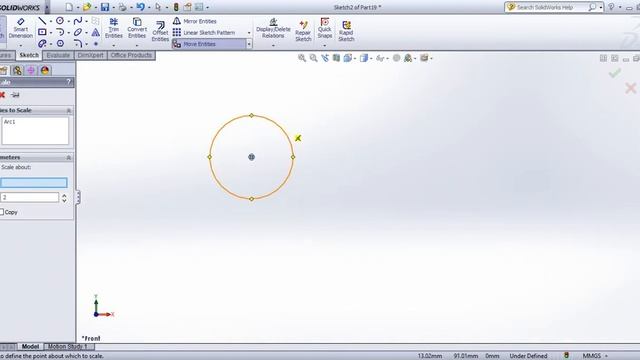This screenshot has height=360, width=640.
Task: Click the Rebuild traffic light icon
Action: click(176, 7)
